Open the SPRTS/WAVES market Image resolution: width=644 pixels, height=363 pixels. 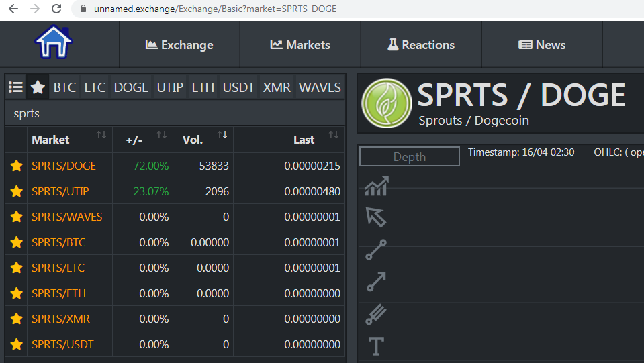pyautogui.click(x=67, y=217)
